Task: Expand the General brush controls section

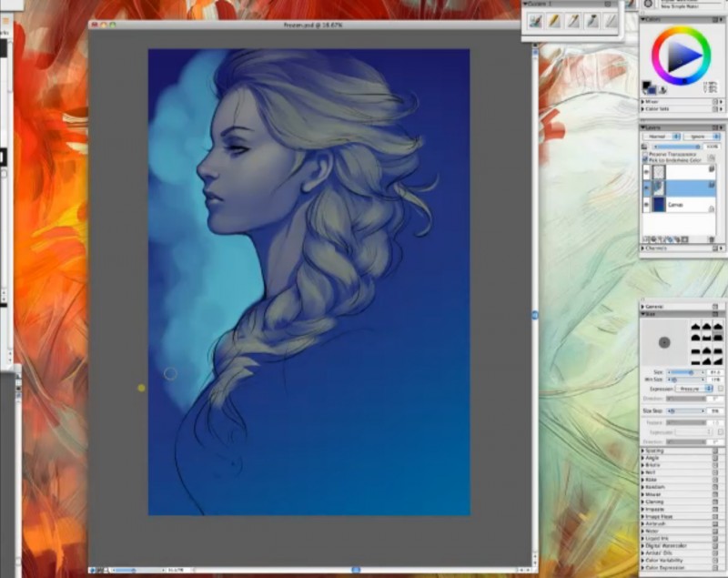Action: tap(643, 307)
